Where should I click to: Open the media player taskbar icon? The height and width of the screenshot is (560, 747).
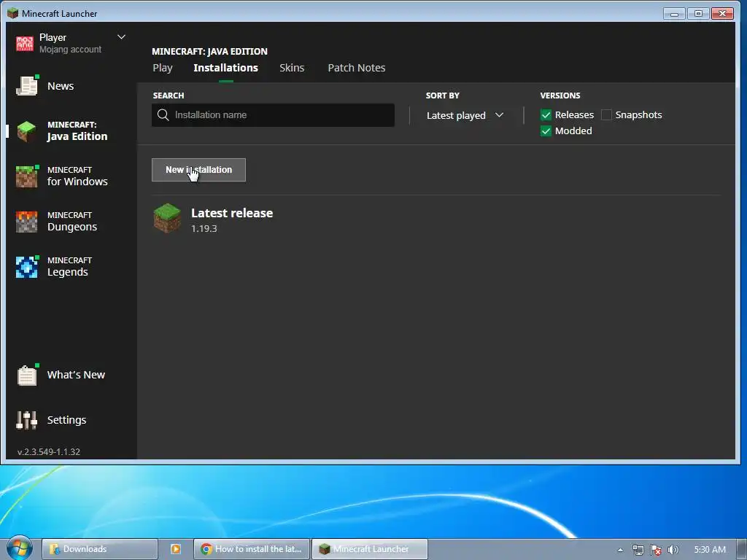175,549
